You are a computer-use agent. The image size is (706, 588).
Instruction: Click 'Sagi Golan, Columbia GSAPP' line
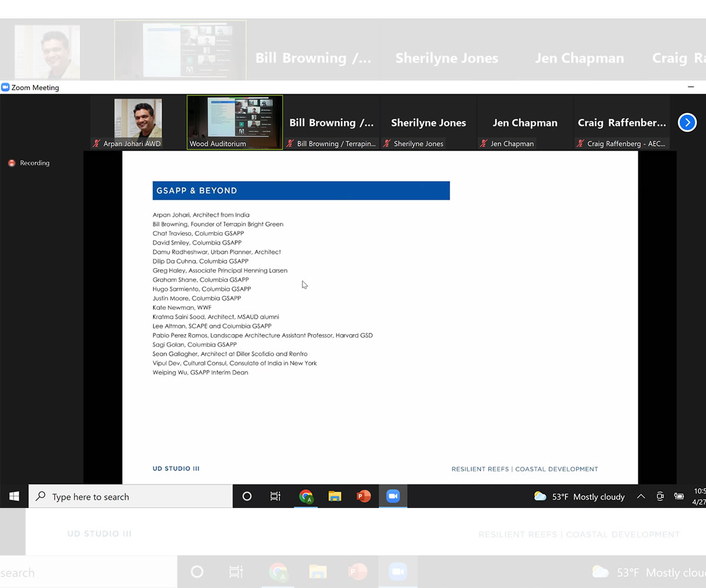click(195, 345)
